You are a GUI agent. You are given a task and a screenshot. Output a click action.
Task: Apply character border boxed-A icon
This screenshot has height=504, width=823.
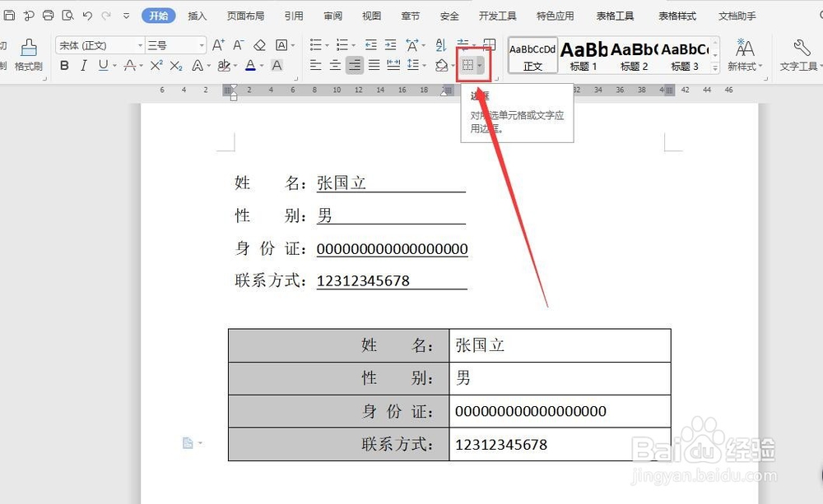coord(281,45)
